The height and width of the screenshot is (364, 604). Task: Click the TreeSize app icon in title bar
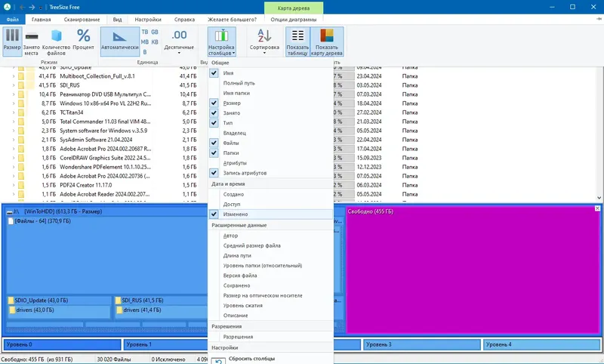(7, 7)
